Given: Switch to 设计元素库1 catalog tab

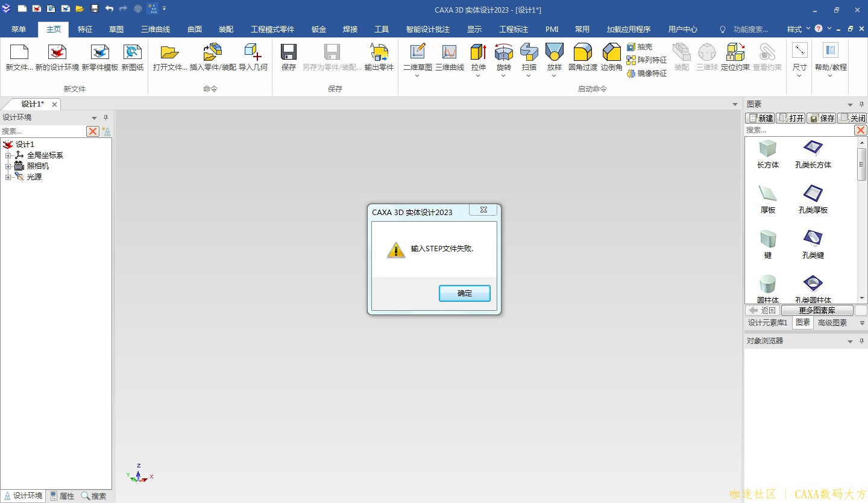Looking at the screenshot, I should pos(768,323).
